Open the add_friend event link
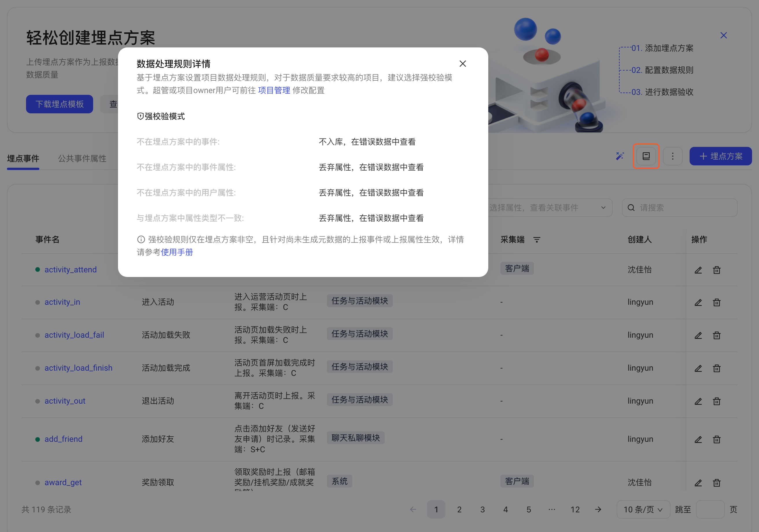 click(63, 439)
